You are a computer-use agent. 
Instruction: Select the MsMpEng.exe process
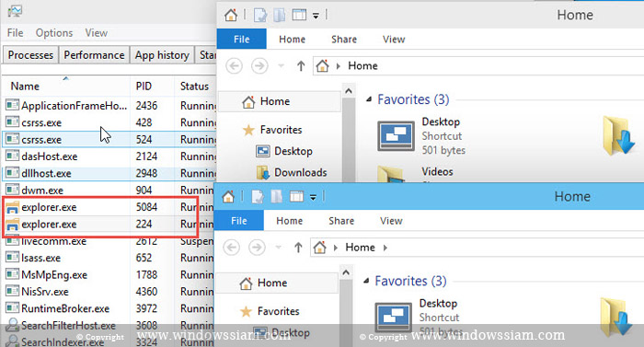[109, 274]
